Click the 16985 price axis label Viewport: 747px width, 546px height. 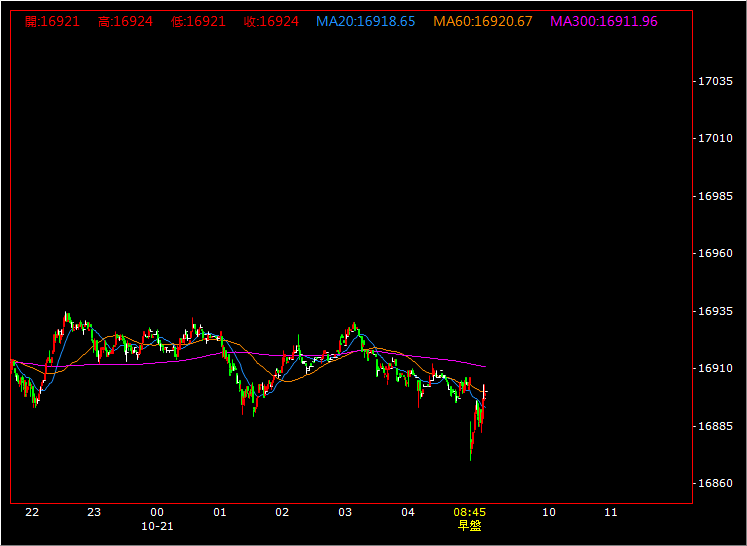click(715, 196)
